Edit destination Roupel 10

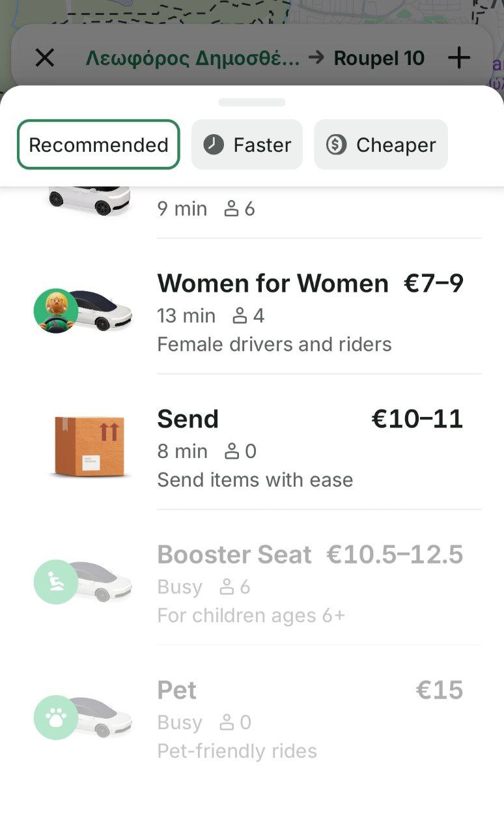pos(379,58)
